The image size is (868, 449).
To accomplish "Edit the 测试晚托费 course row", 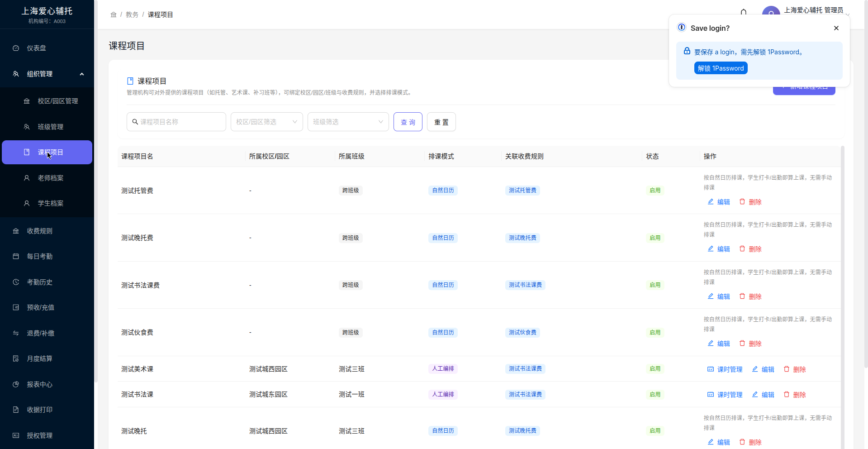I will (x=719, y=249).
